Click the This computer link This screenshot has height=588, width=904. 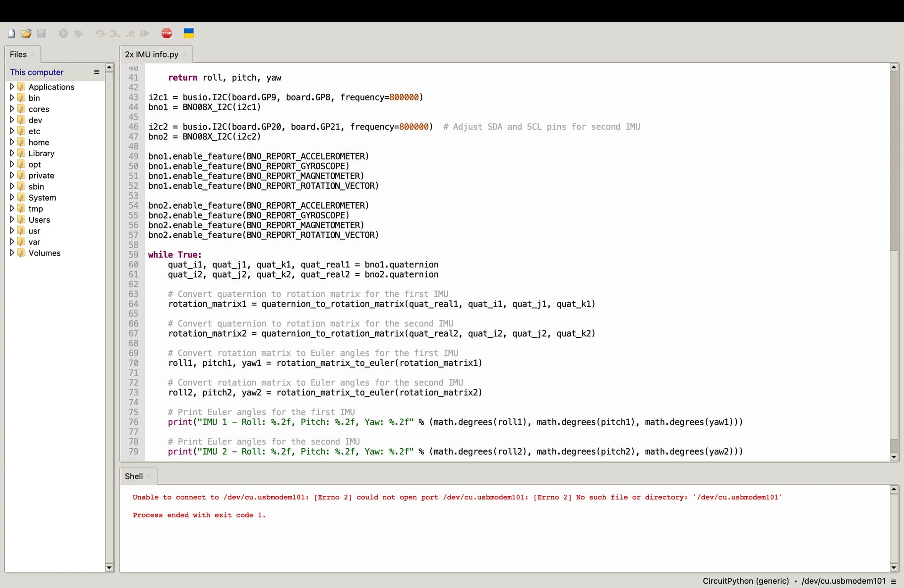click(x=37, y=72)
